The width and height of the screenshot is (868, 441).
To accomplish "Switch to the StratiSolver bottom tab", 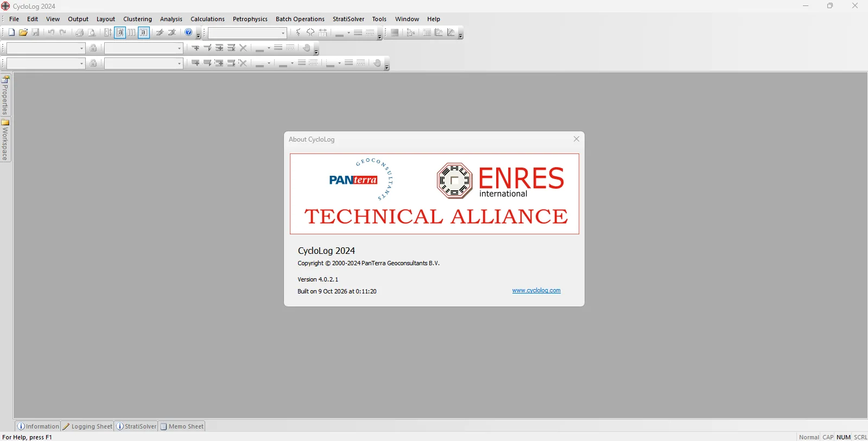I will pos(136,426).
